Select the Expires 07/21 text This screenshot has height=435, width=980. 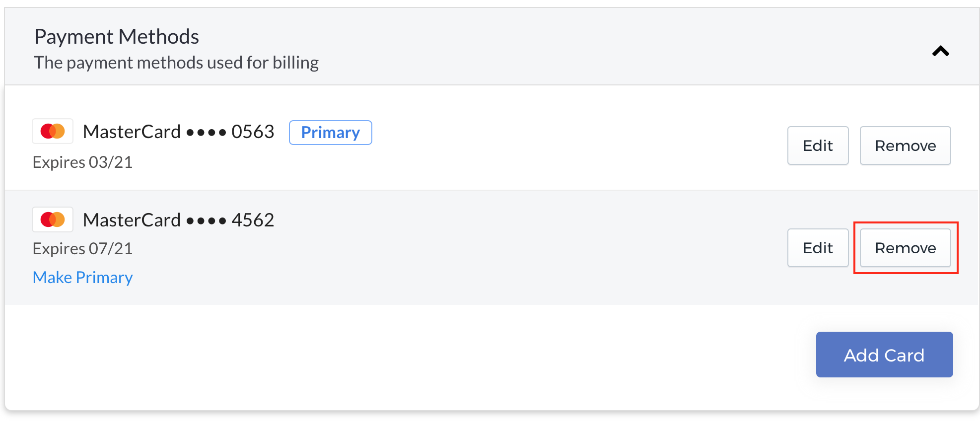coord(82,248)
